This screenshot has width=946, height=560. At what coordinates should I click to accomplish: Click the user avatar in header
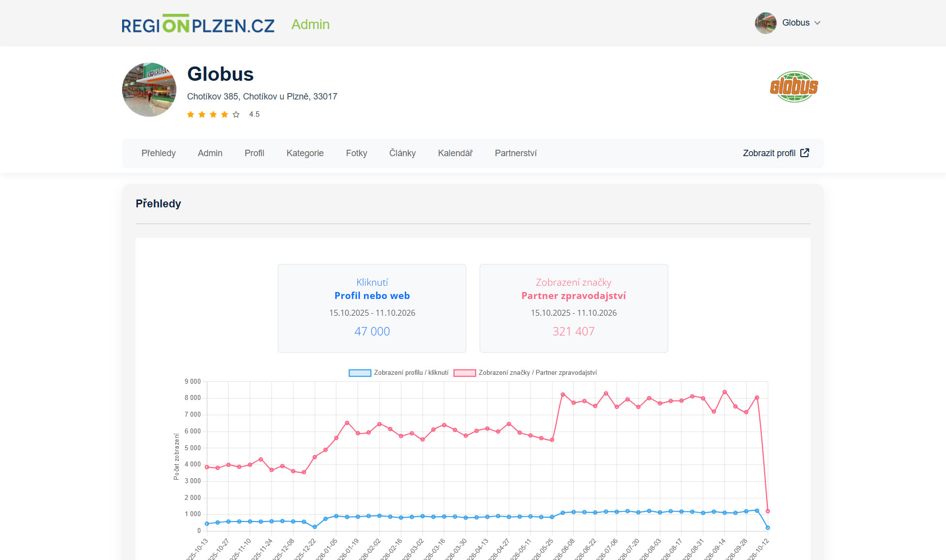(766, 23)
